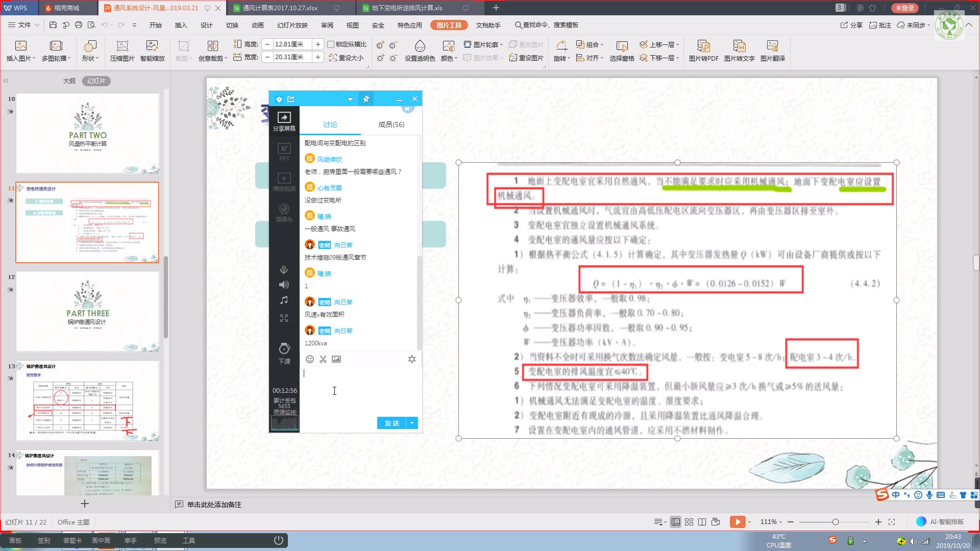This screenshot has height=551, width=980.
Task: Click 图片转PDF convert icon
Action: click(703, 46)
